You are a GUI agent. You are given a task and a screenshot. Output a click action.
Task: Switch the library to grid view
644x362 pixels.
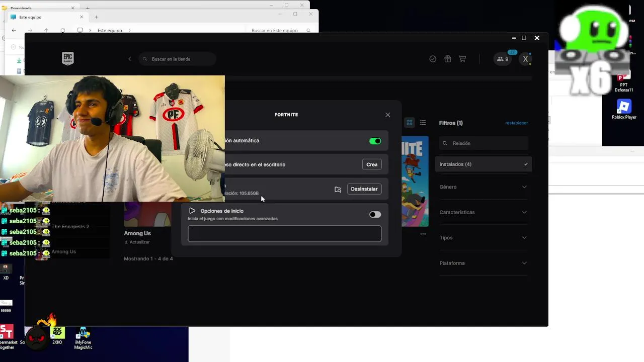tap(410, 123)
